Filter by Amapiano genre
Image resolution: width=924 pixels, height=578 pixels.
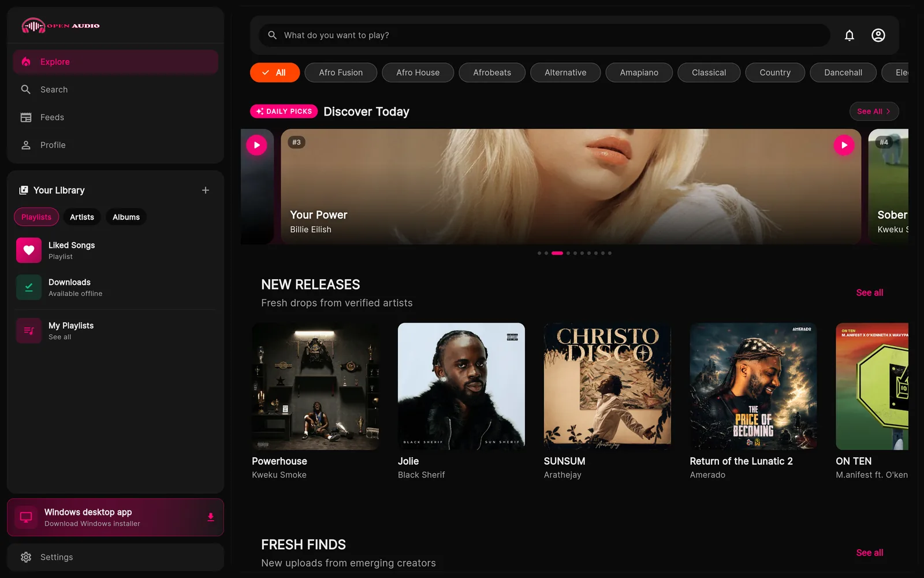pyautogui.click(x=639, y=73)
